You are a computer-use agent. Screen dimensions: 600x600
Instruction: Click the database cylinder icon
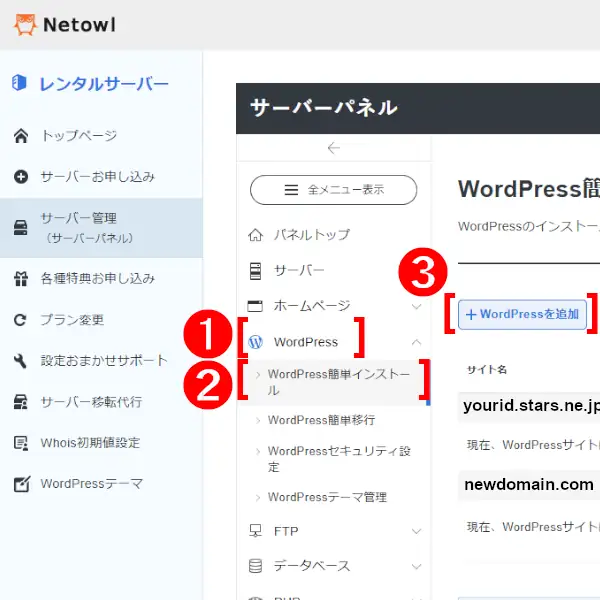tap(255, 566)
